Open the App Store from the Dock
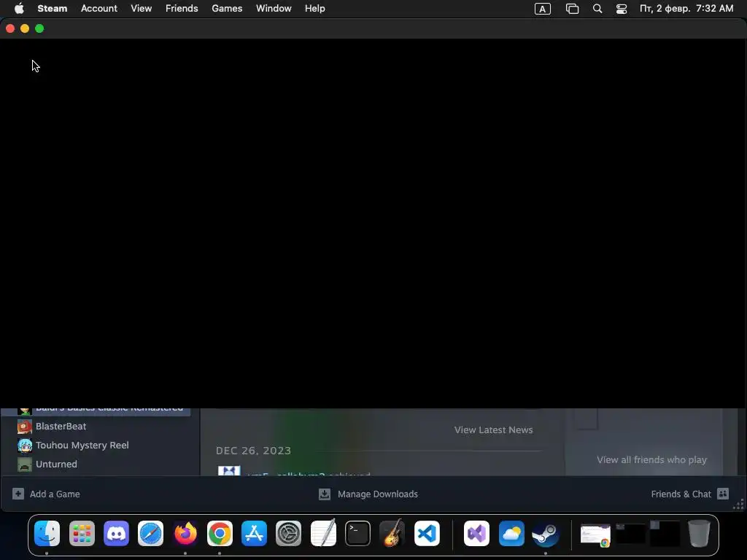Image resolution: width=747 pixels, height=560 pixels. click(255, 533)
